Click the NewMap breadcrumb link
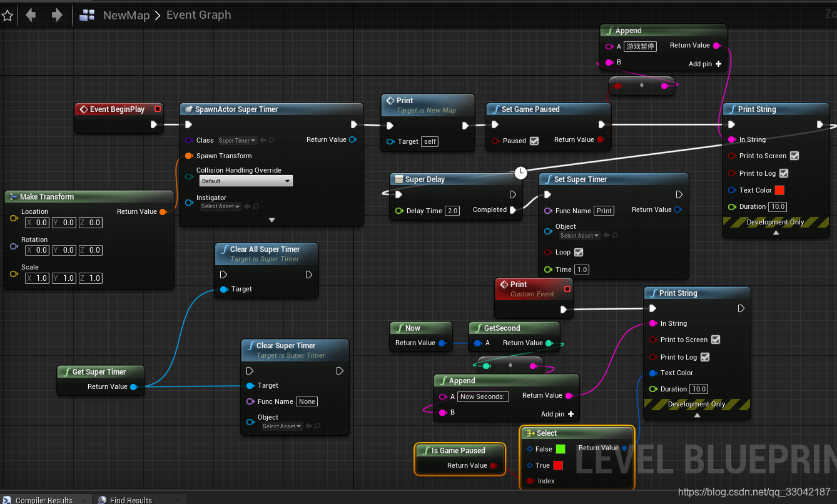The height and width of the screenshot is (504, 837). tap(126, 14)
